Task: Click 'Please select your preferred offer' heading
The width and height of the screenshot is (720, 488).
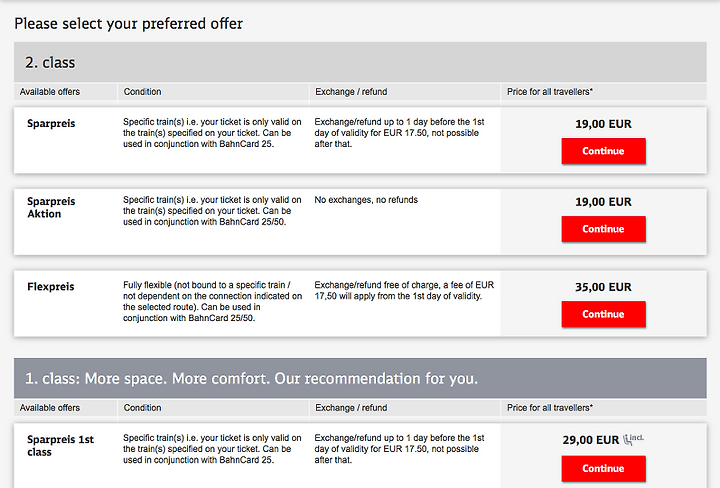Action: (x=129, y=23)
